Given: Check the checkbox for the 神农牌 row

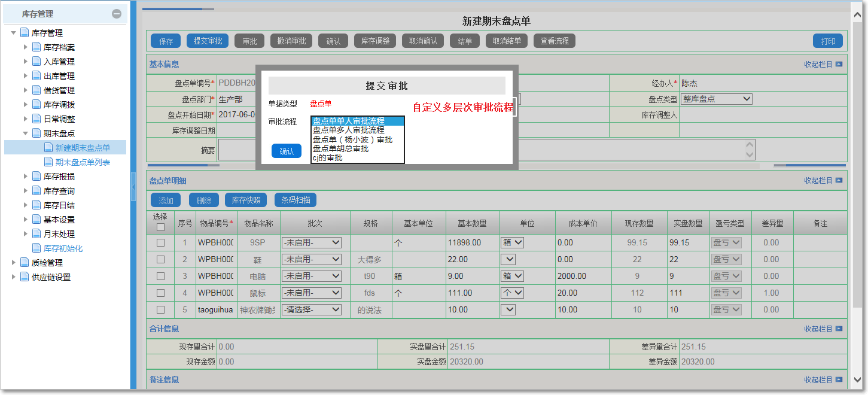Looking at the screenshot, I should pyautogui.click(x=159, y=309).
